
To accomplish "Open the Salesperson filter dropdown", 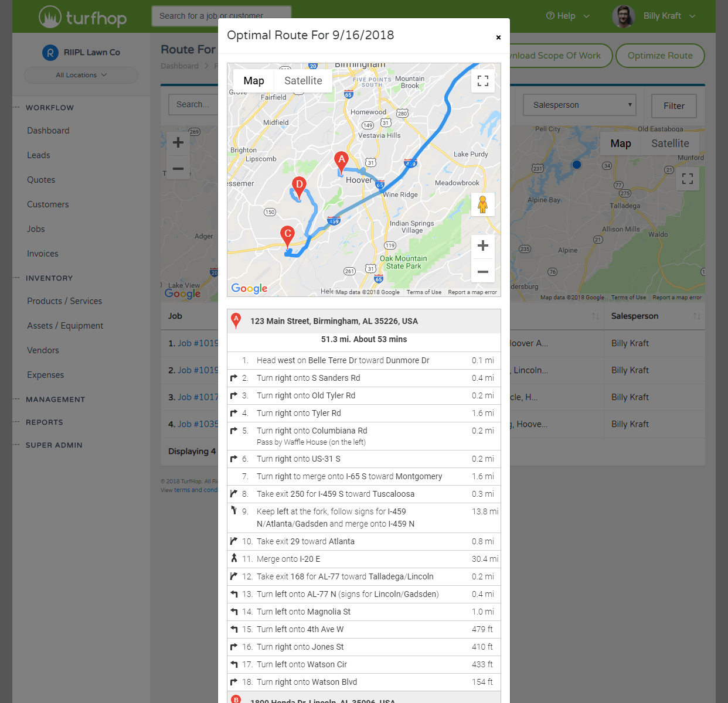I will tap(579, 104).
